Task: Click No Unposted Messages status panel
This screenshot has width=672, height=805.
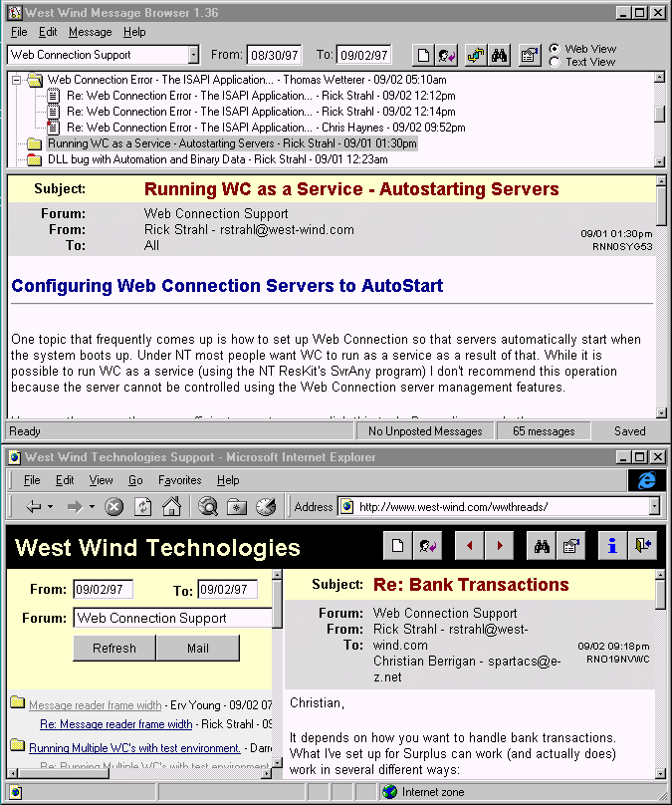Action: click(x=425, y=431)
